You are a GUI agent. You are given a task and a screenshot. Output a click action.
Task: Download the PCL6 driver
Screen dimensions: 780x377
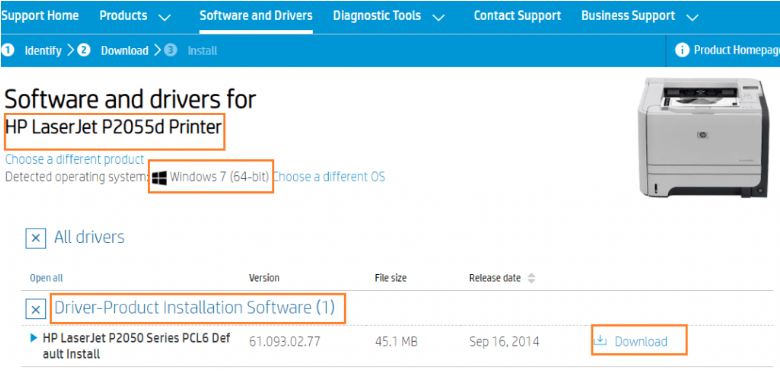[641, 342]
